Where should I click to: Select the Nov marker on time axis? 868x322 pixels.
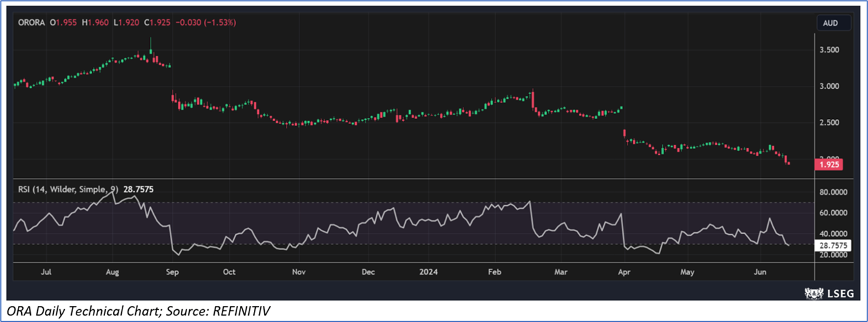pyautogui.click(x=298, y=271)
